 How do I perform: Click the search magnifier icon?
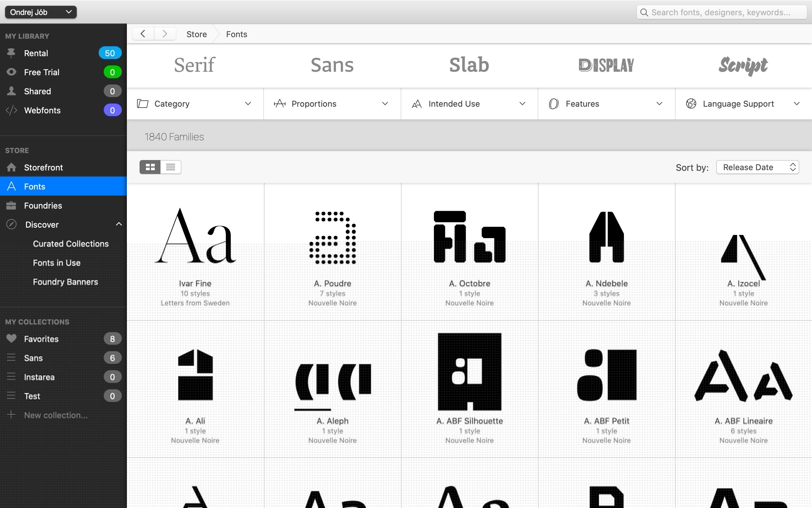tap(644, 12)
